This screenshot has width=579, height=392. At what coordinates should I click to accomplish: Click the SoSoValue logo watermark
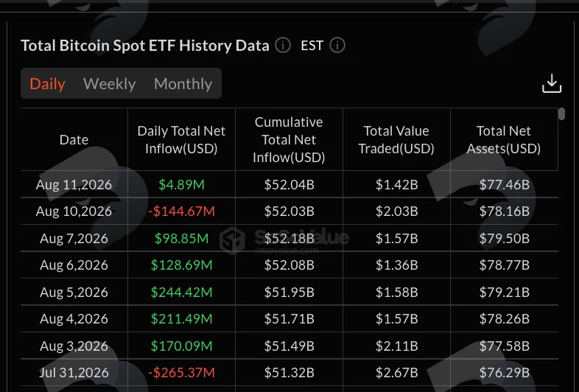point(284,240)
